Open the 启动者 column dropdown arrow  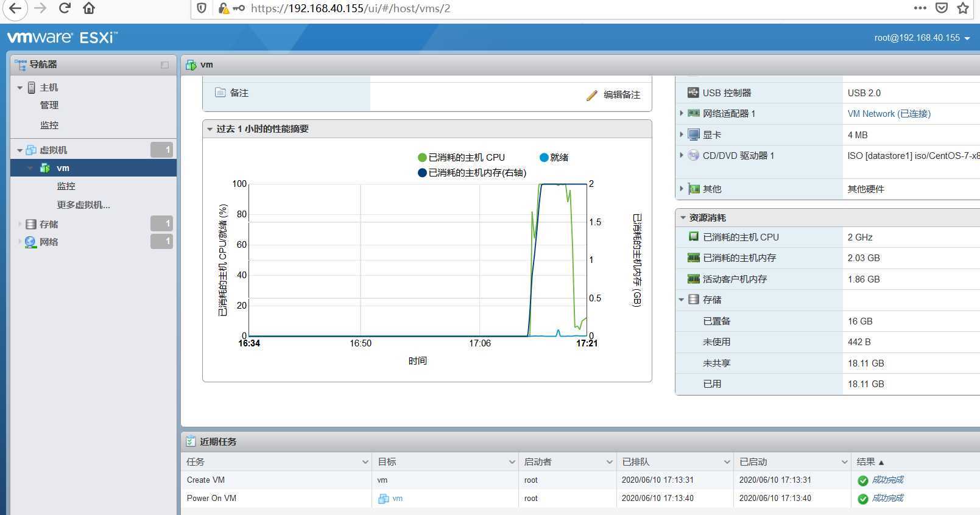[x=609, y=462]
